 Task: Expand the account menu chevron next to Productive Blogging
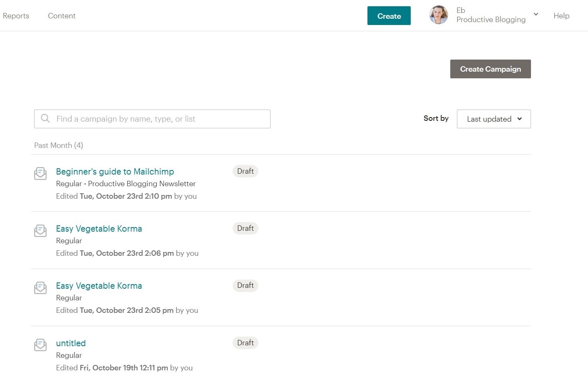[x=536, y=15]
